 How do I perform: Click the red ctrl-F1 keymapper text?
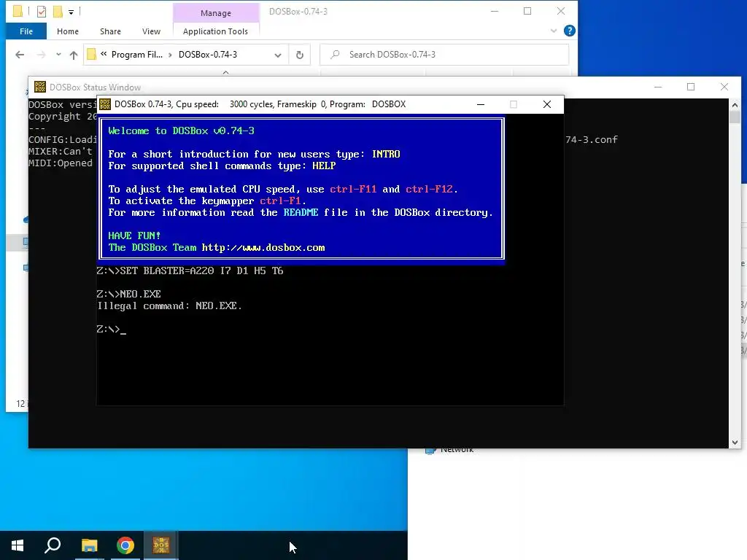point(280,201)
